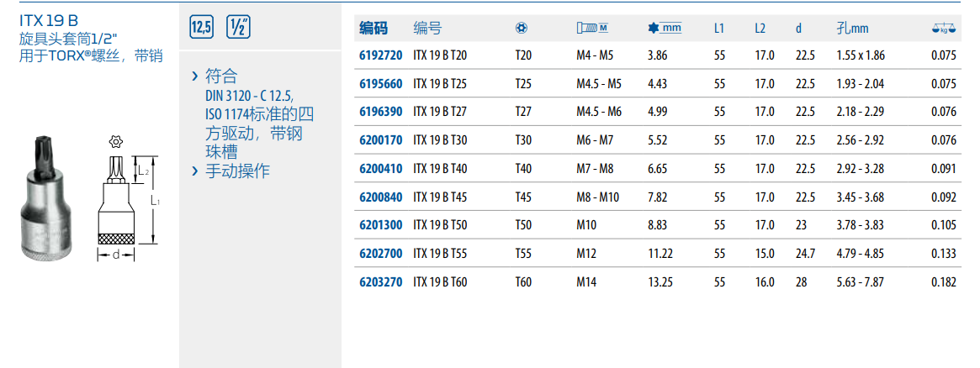Click the 12.5 square drive size icon
This screenshot has height=368, width=980.
click(x=202, y=27)
